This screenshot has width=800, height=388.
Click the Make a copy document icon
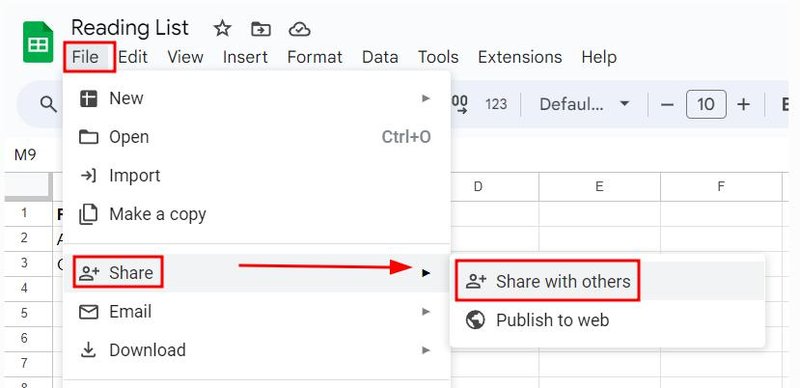[88, 214]
